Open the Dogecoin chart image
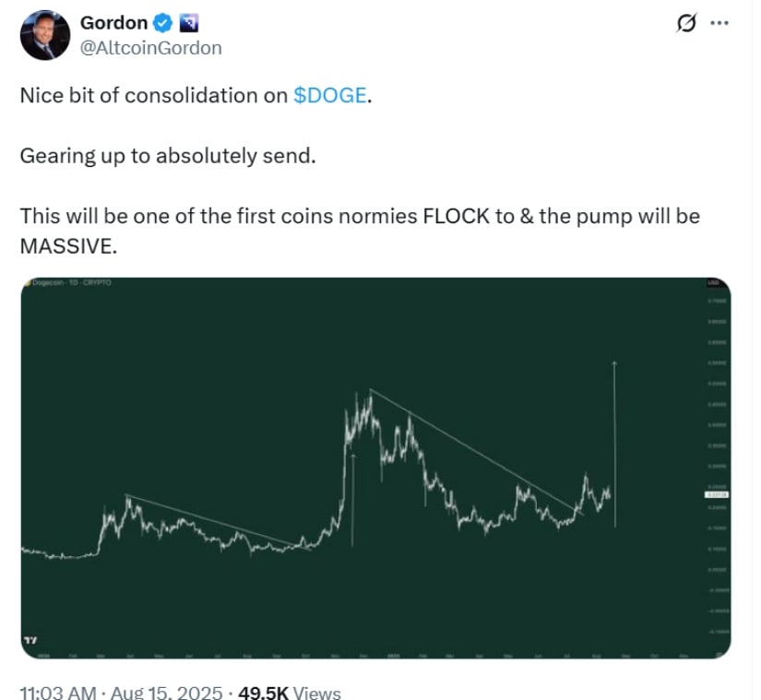 (375, 468)
